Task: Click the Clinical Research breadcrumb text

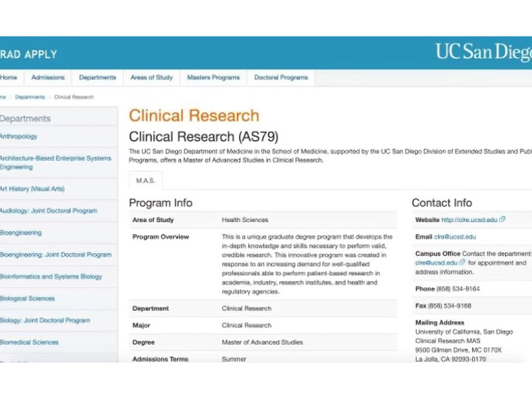Action: pyautogui.click(x=74, y=97)
